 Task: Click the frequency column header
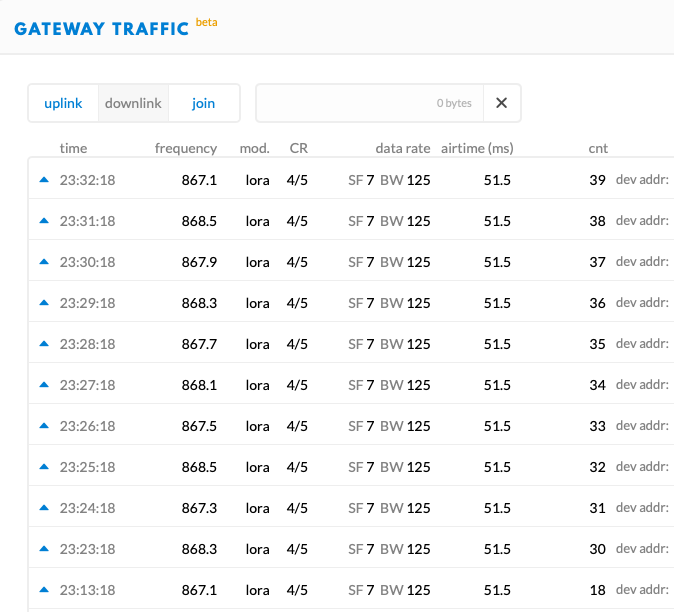[186, 148]
